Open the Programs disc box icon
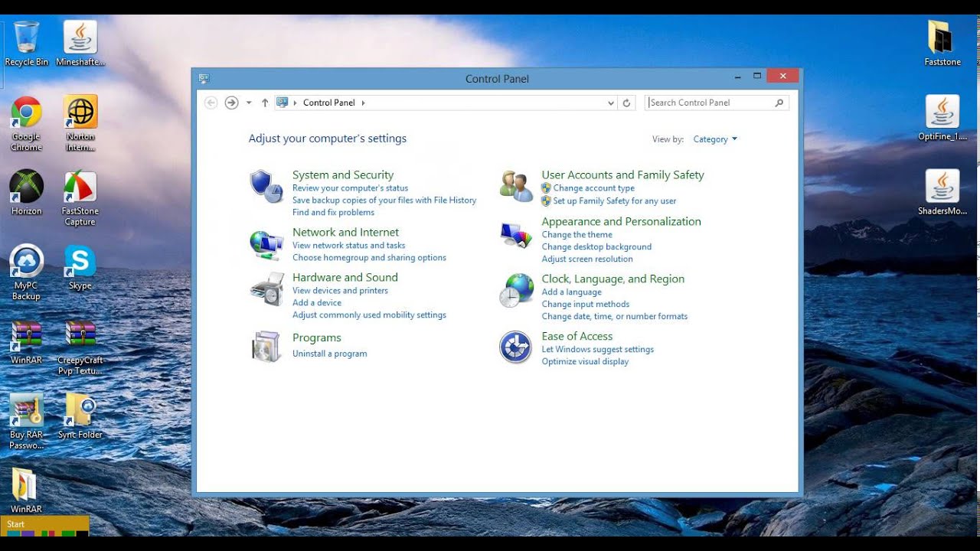980x551 pixels. pos(266,347)
